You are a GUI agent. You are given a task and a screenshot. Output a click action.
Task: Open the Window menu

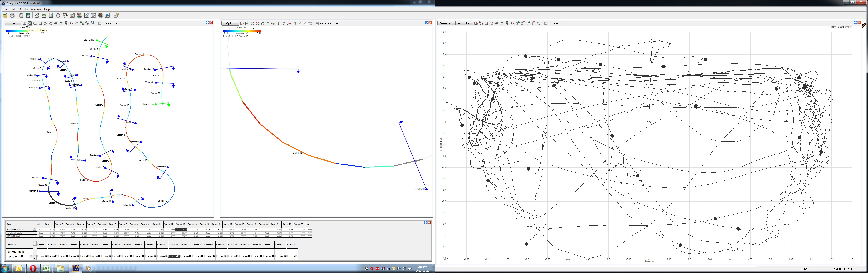point(36,9)
